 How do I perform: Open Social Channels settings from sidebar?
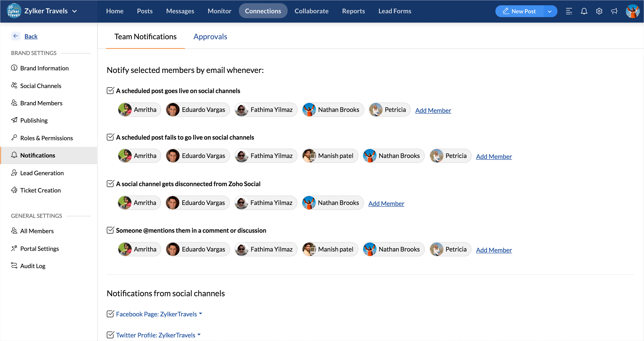tap(40, 86)
